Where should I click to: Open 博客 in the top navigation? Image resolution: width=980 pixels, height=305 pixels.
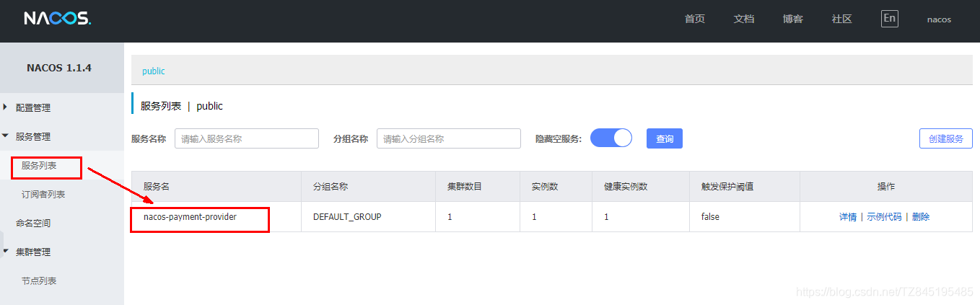click(x=793, y=19)
